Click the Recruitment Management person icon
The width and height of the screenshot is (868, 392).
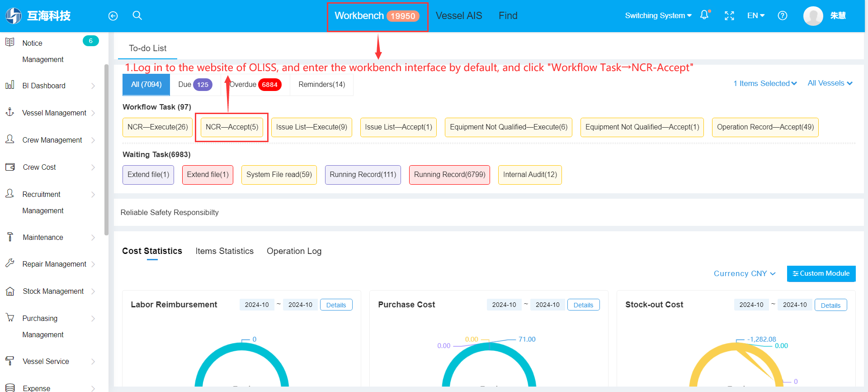[x=9, y=193]
